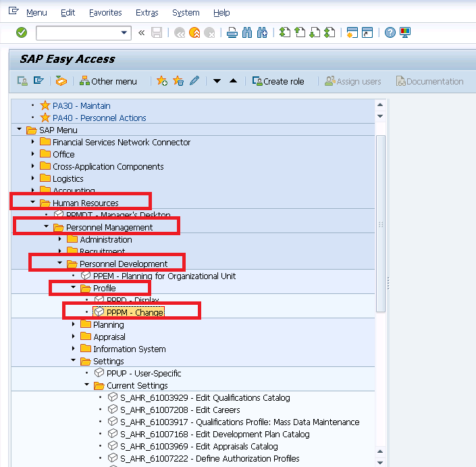
Task: Open the command field dropdown arrow
Action: 124,32
